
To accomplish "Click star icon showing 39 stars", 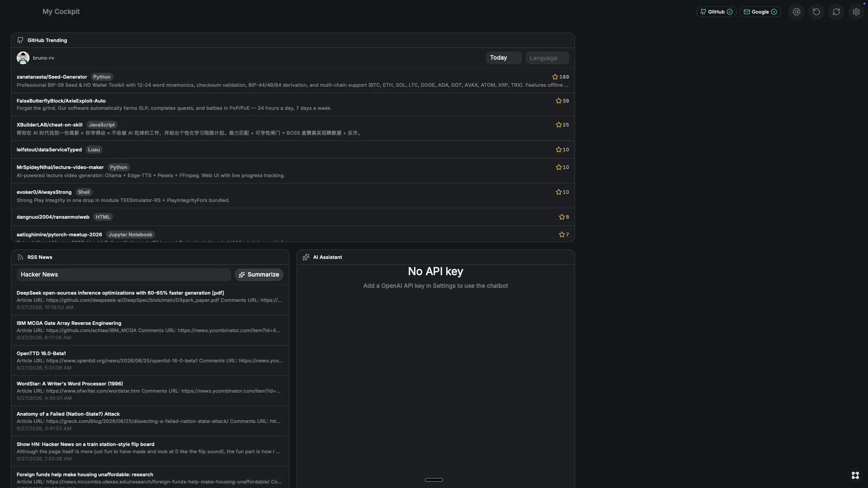I will 558,101.
